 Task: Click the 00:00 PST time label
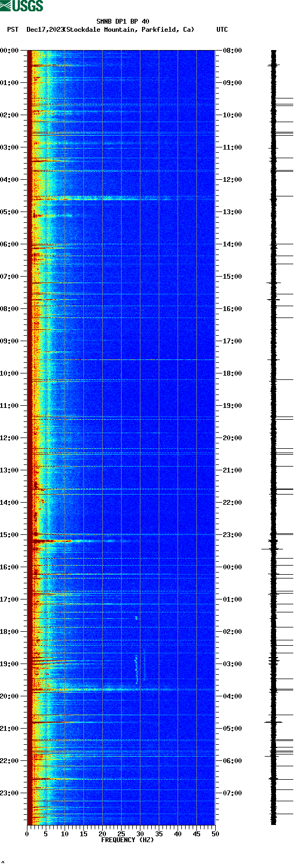pos(10,51)
